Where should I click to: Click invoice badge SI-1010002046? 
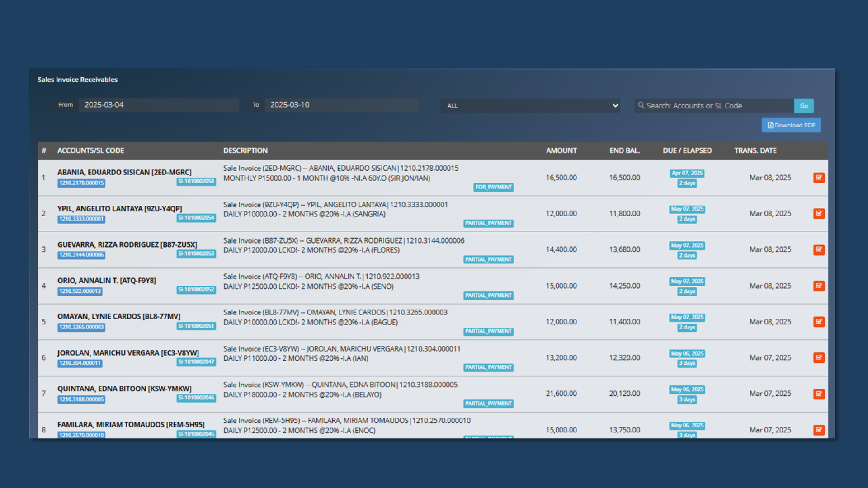click(x=196, y=398)
